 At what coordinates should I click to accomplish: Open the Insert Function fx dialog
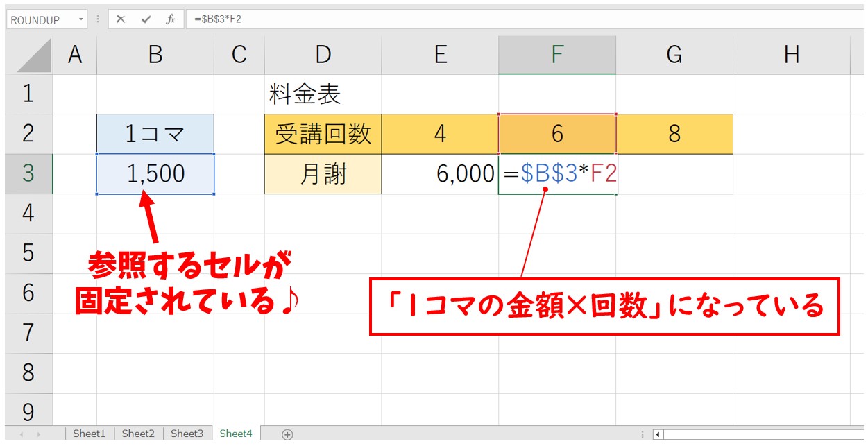click(171, 19)
